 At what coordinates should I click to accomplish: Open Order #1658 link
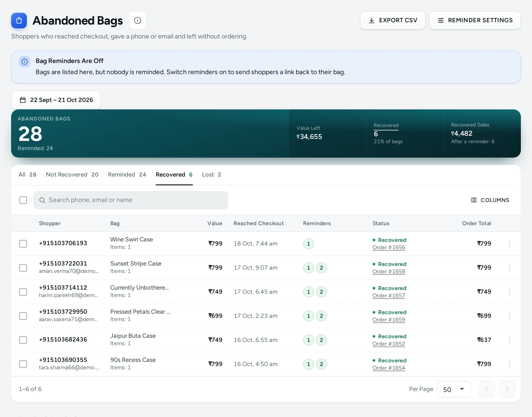(x=389, y=272)
